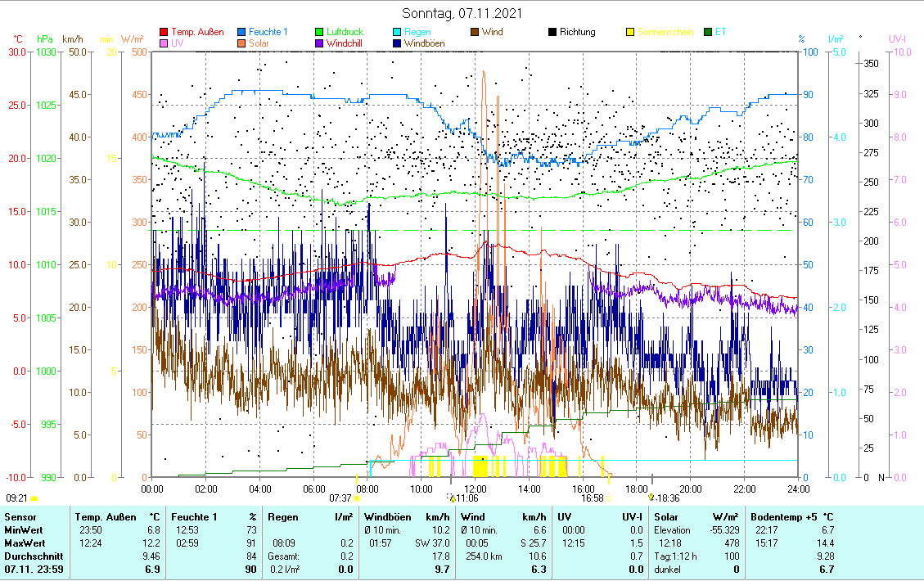Click the black Richtung legend square
This screenshot has height=581, width=924.
553,33
